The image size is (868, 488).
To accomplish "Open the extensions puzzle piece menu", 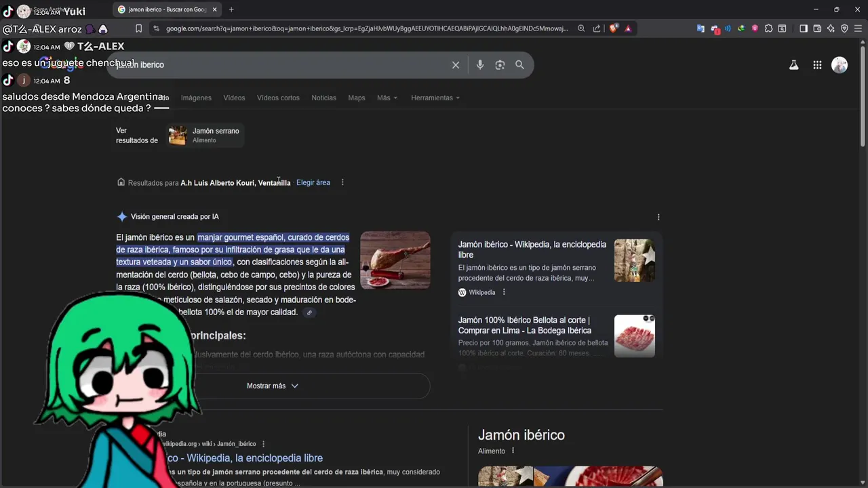I will point(768,28).
